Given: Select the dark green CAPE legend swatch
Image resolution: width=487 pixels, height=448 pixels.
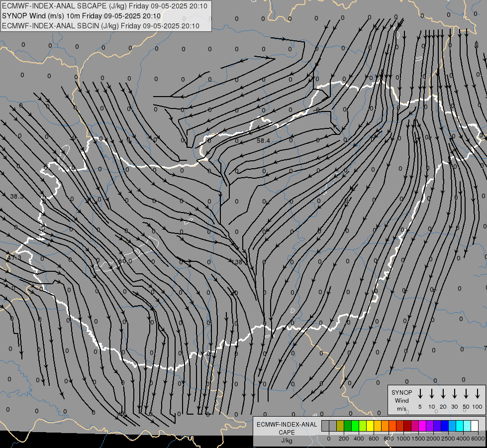Looking at the screenshot, I should click(x=348, y=426).
